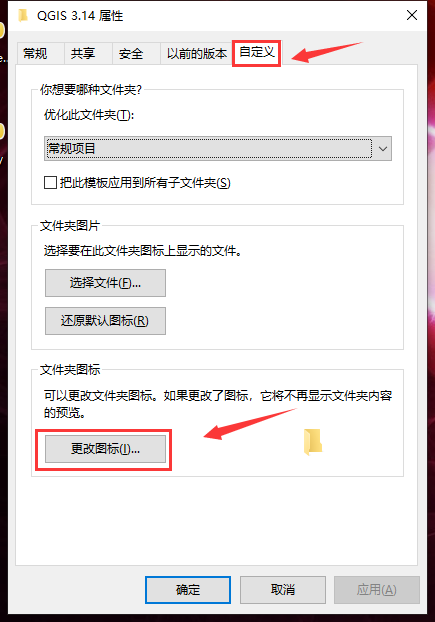
Task: Enable the 把此模板应用到所有子文件夹 checkbox
Action: (50, 183)
